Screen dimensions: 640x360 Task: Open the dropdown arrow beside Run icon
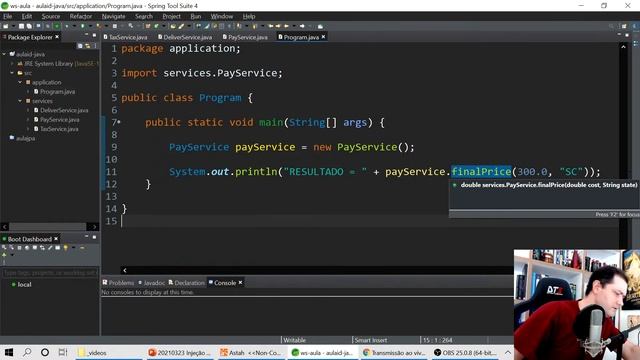pyautogui.click(x=91, y=26)
